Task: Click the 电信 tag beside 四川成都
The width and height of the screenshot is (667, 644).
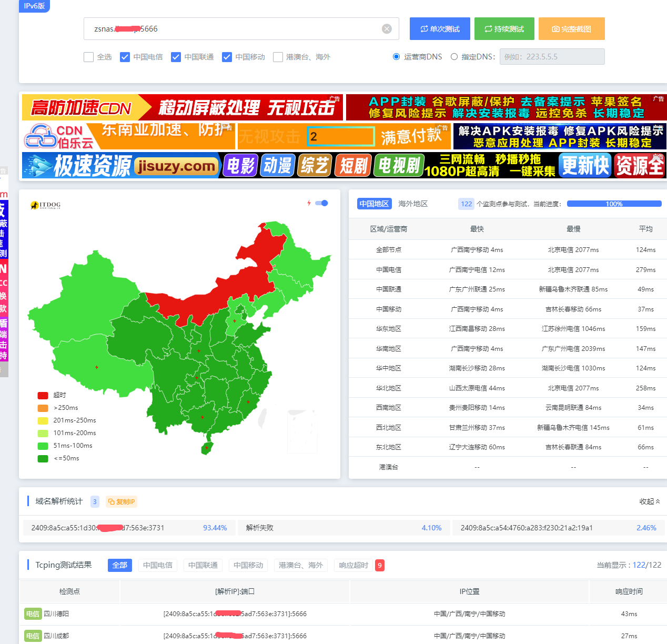Action: coord(33,636)
